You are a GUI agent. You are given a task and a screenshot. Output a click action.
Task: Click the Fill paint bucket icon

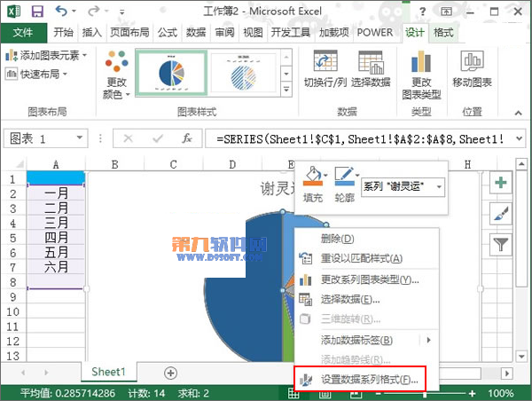312,176
